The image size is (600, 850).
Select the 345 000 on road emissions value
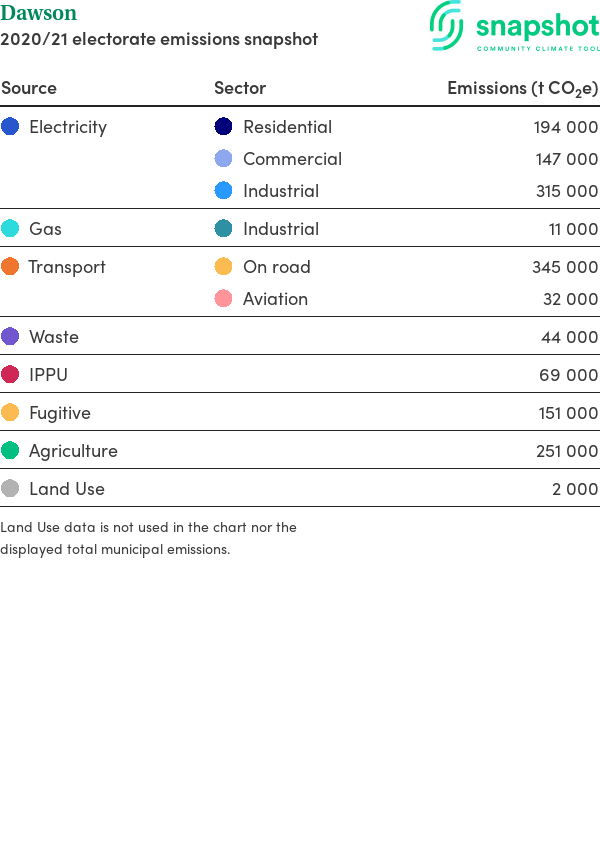(565, 267)
